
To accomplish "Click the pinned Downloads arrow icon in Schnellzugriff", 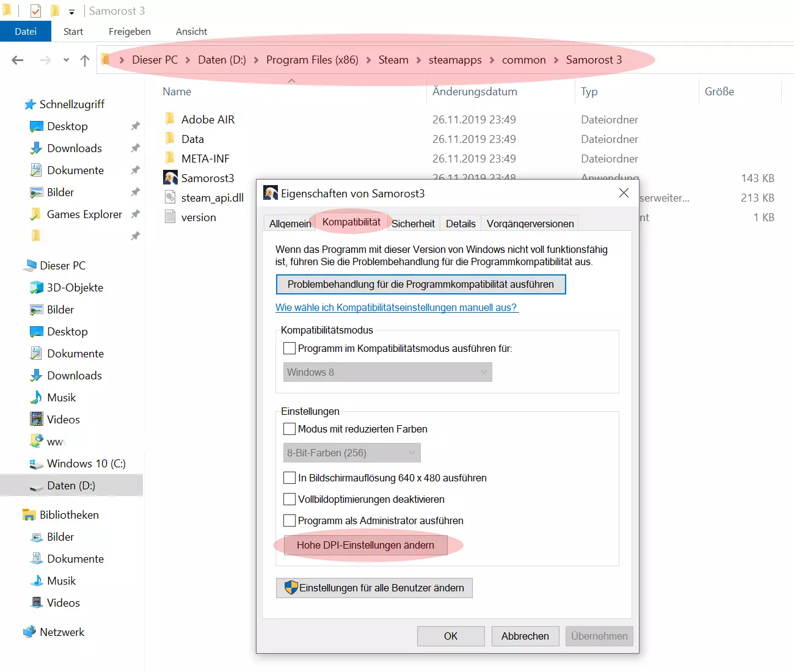I will pos(37,148).
